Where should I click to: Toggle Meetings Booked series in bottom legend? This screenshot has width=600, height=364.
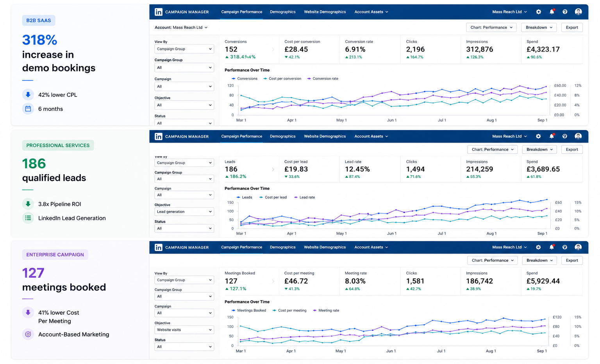click(249, 310)
